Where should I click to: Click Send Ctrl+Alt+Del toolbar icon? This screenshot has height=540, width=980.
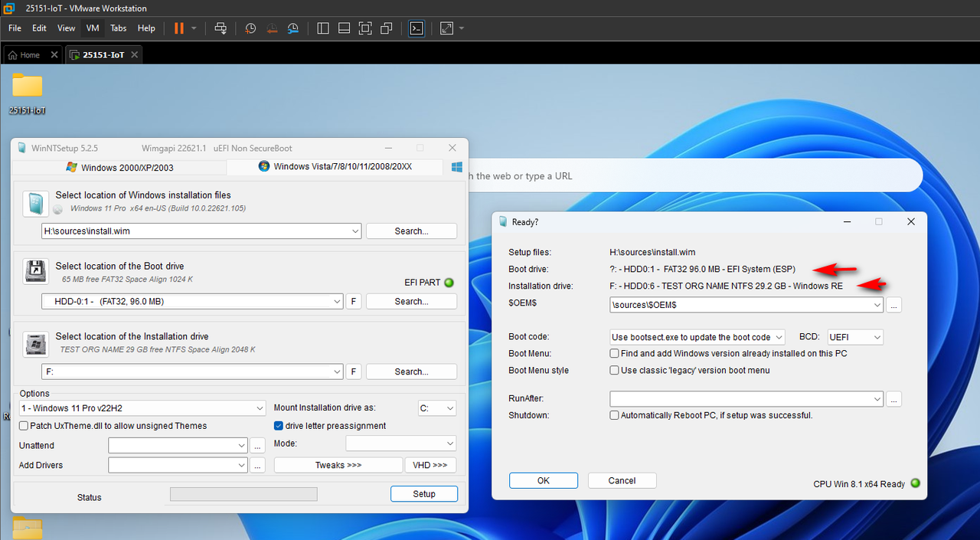(x=220, y=28)
